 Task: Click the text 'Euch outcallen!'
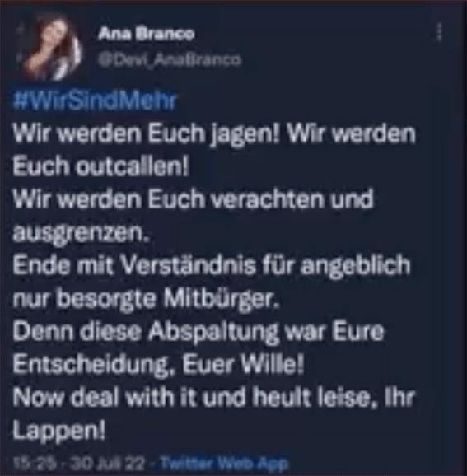pyautogui.click(x=100, y=166)
